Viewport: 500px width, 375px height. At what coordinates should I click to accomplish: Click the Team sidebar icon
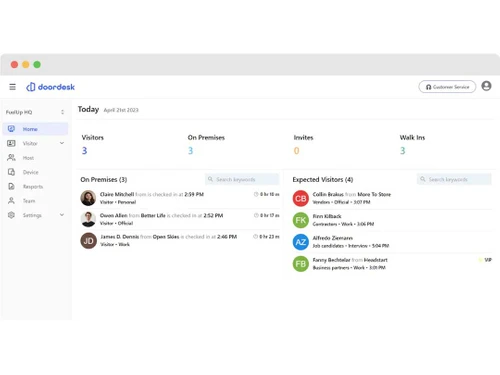(x=11, y=201)
